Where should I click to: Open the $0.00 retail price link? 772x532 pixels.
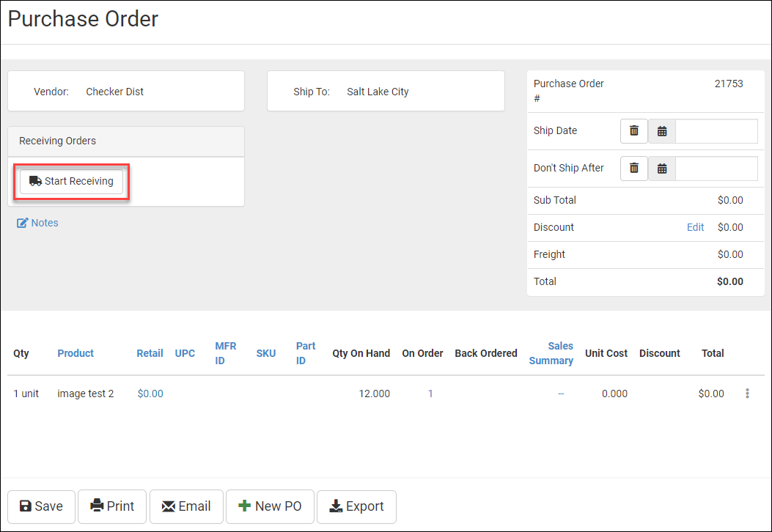coord(150,394)
